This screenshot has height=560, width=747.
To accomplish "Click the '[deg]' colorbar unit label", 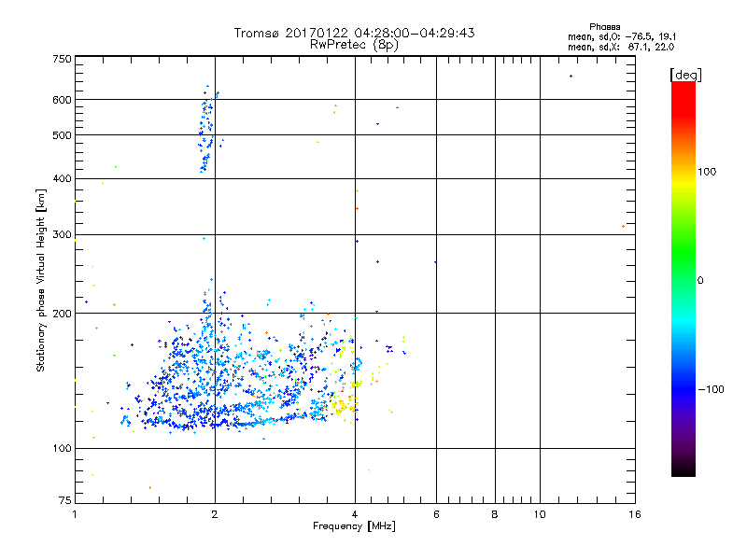I will point(685,75).
